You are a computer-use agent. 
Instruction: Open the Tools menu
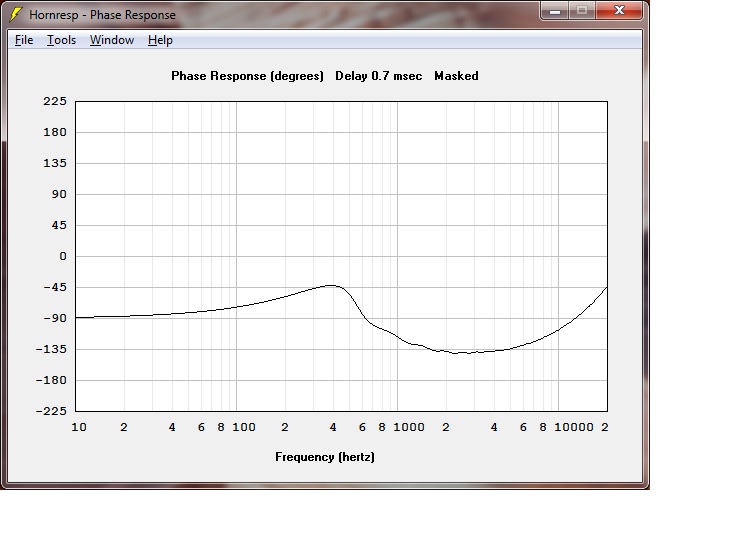[61, 40]
